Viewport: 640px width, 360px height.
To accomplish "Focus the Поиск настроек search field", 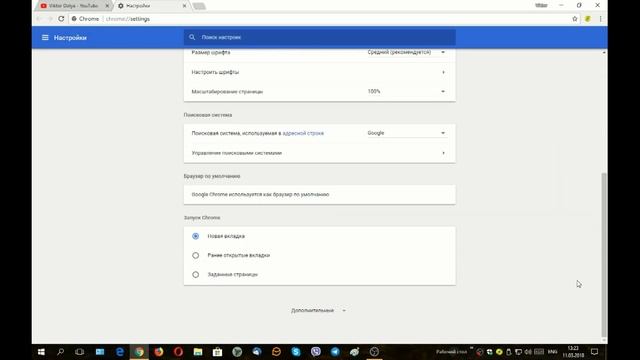I will click(x=320, y=37).
